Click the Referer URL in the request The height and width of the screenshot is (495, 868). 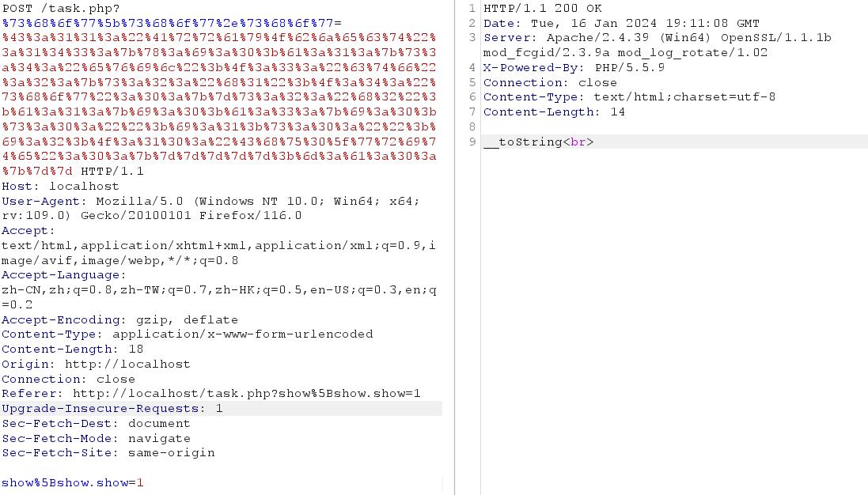click(x=246, y=394)
